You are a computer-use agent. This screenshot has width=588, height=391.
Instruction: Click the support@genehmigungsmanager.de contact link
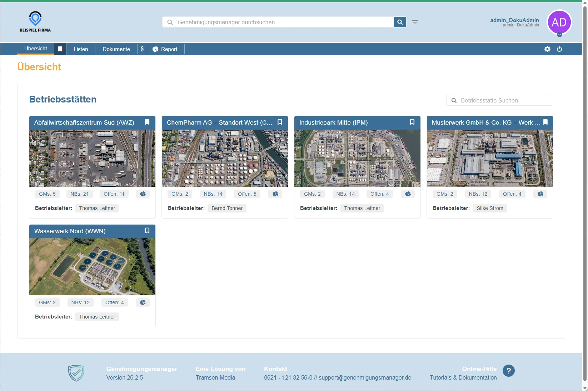tap(365, 378)
